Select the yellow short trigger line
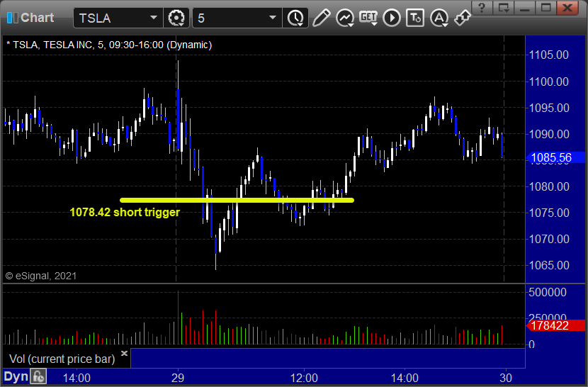The height and width of the screenshot is (387, 588). coord(237,201)
